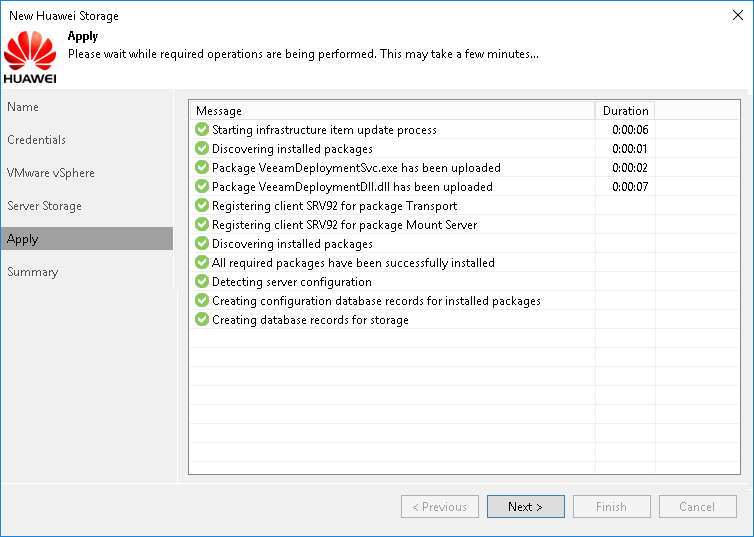Viewport: 754px width, 537px height.
Task: Click green check beside Starting infrastructure item update
Action: 202,129
